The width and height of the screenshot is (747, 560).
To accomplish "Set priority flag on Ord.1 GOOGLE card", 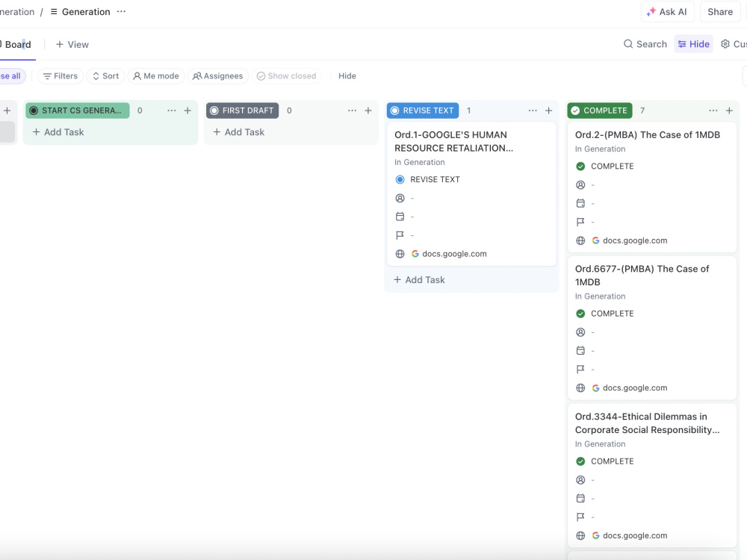I will (x=400, y=235).
